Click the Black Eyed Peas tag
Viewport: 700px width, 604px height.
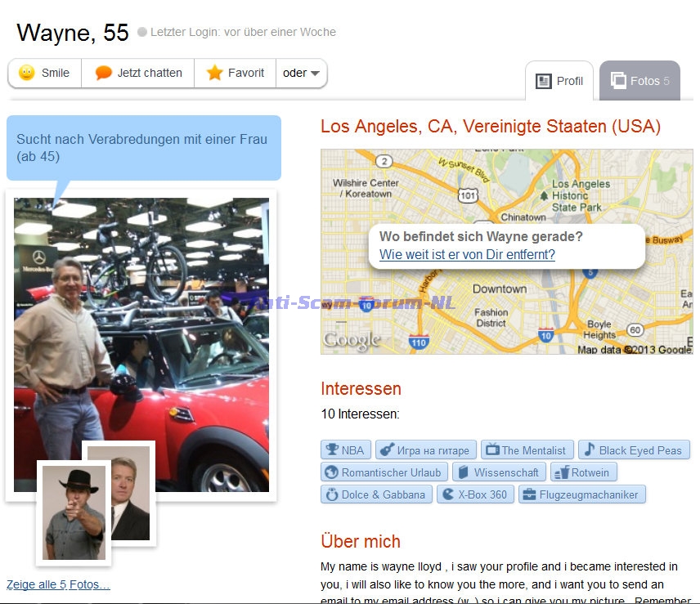(x=634, y=450)
